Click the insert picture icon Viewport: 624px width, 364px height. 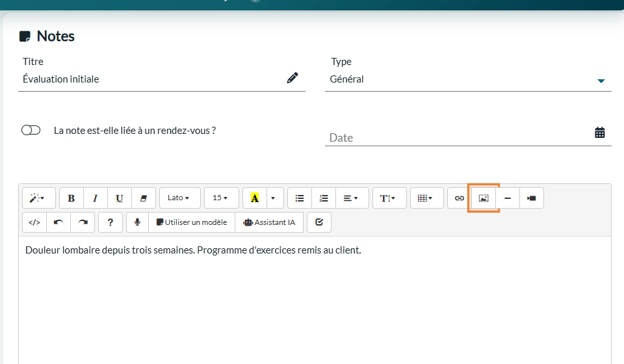click(484, 198)
